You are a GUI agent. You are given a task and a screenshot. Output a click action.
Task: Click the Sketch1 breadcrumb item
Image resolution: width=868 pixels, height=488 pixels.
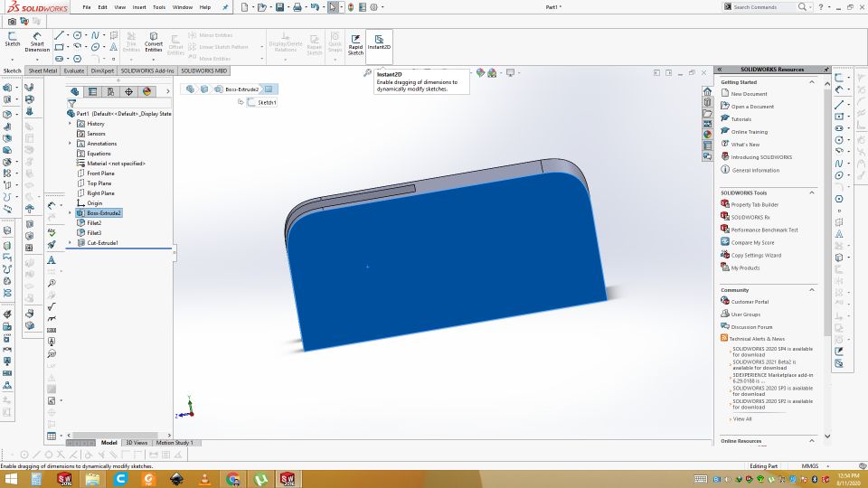266,103
